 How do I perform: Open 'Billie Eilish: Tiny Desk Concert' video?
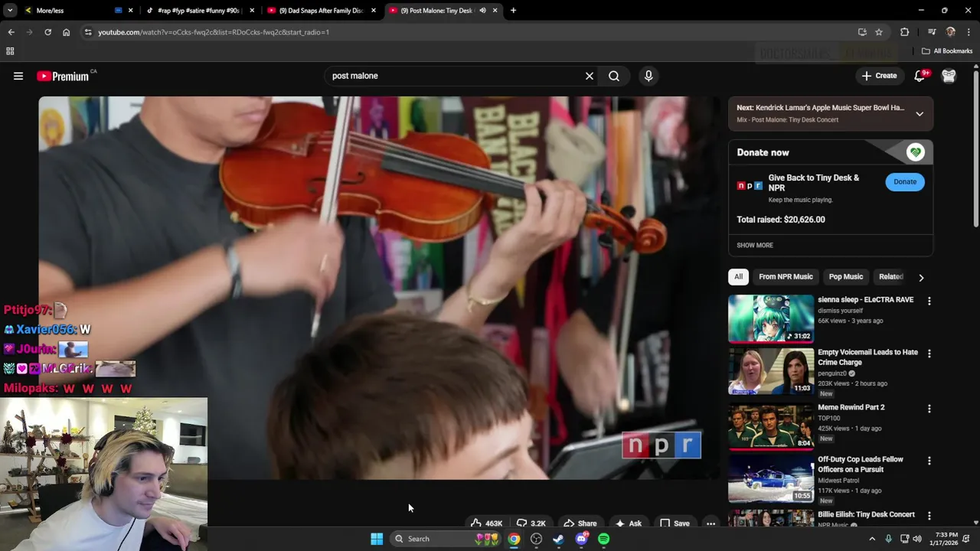tap(866, 514)
